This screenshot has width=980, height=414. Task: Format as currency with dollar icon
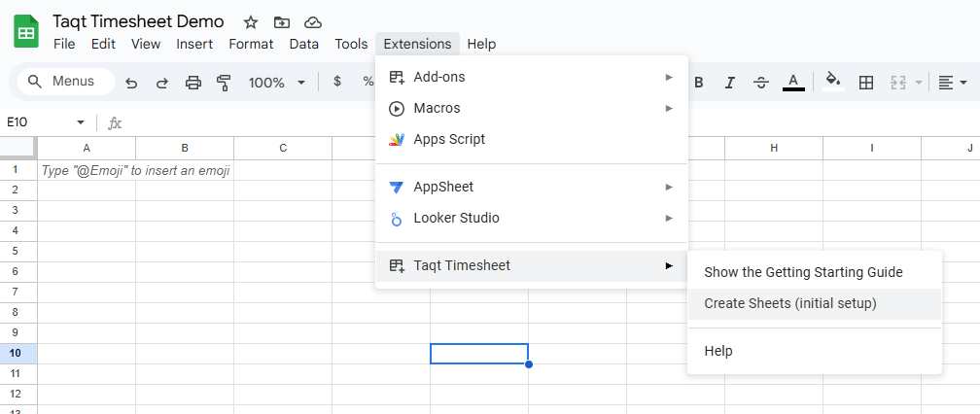tap(337, 82)
